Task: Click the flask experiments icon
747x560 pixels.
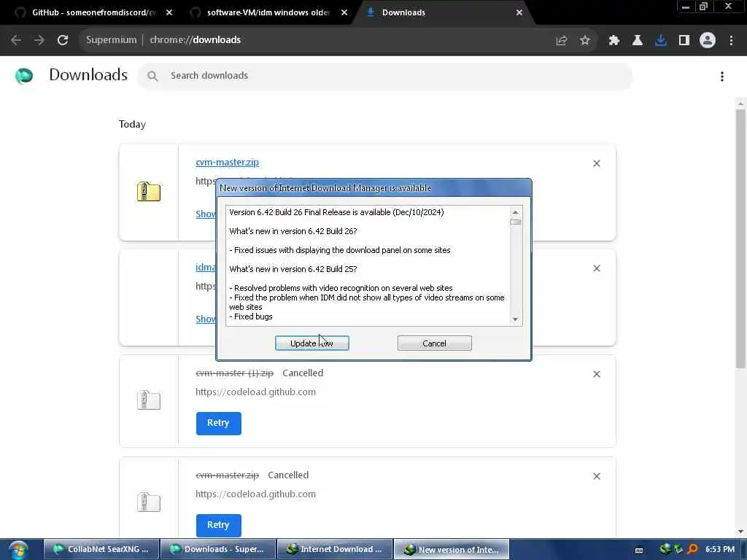Action: coord(638,41)
